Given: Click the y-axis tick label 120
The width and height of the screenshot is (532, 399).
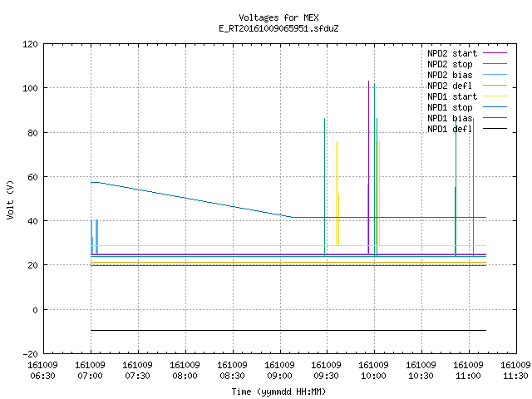Looking at the screenshot, I should click(x=30, y=44).
